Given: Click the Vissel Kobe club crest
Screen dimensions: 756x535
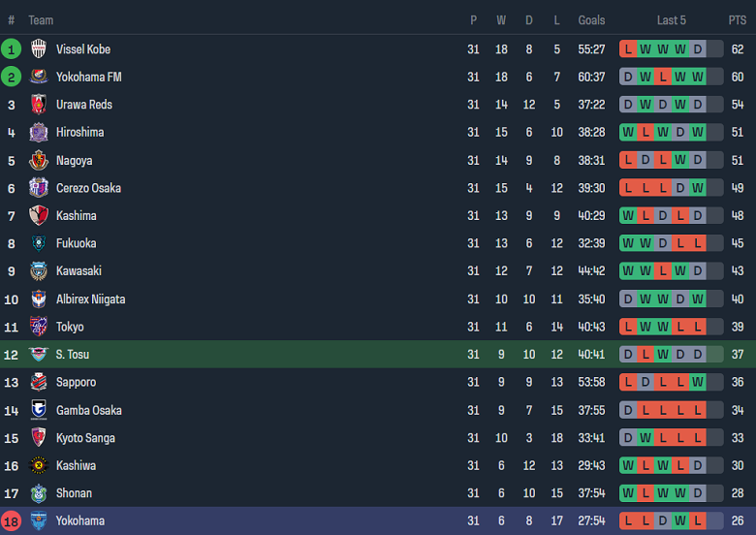Looking at the screenshot, I should (39, 49).
